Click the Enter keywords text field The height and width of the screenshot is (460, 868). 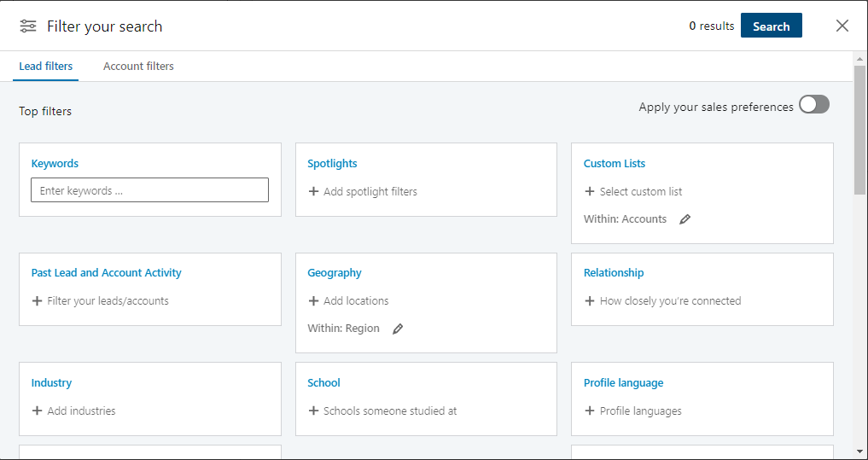click(149, 189)
